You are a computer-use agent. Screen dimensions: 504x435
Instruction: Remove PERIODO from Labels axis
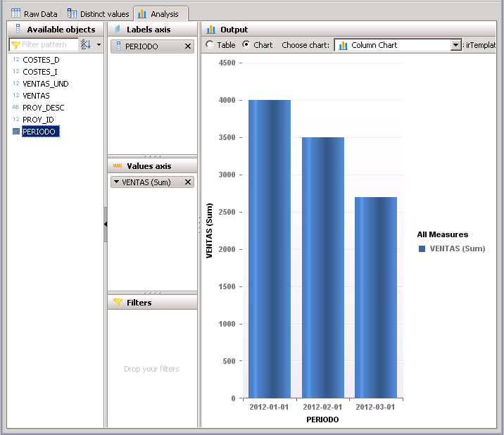point(187,46)
